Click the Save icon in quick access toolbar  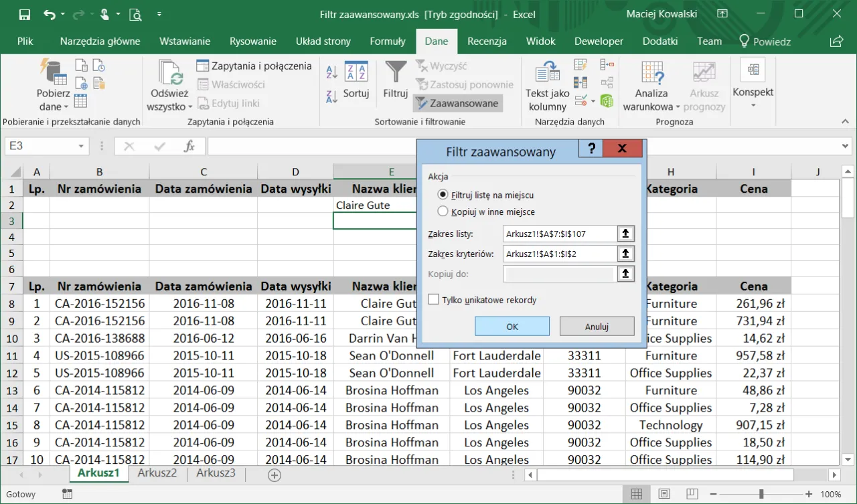pyautogui.click(x=24, y=14)
